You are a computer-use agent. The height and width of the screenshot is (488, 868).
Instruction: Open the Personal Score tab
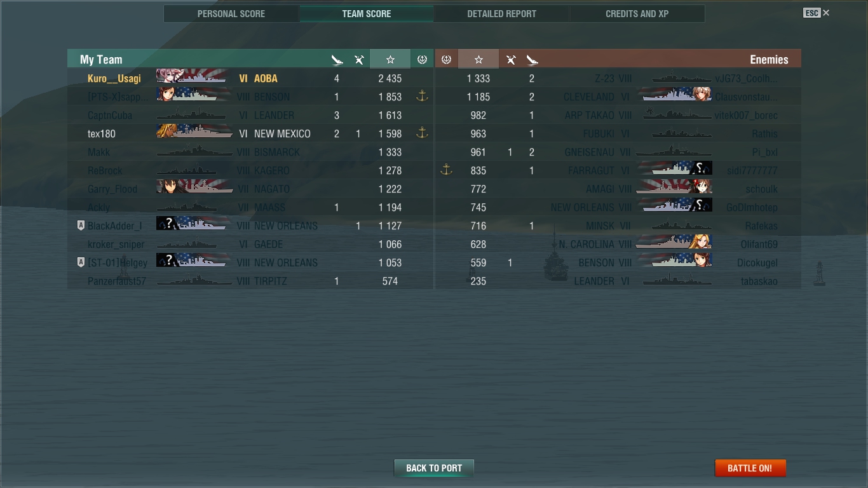coord(231,14)
